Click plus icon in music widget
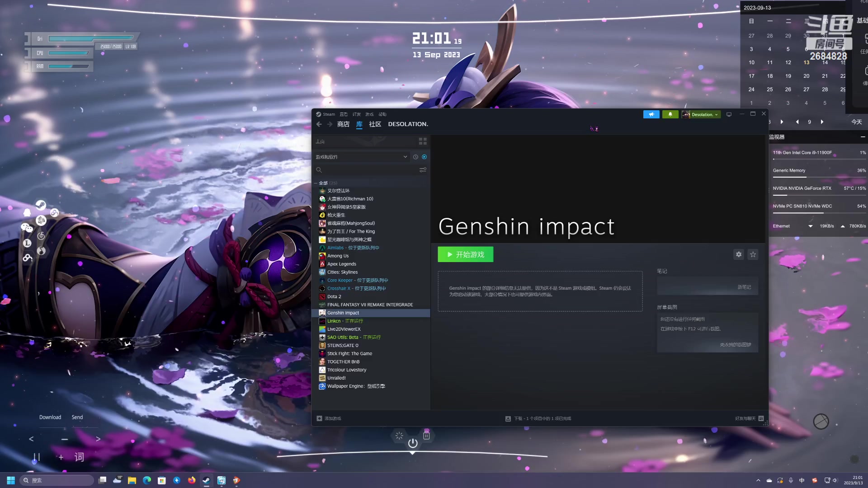Image resolution: width=868 pixels, height=488 pixels. 61,457
